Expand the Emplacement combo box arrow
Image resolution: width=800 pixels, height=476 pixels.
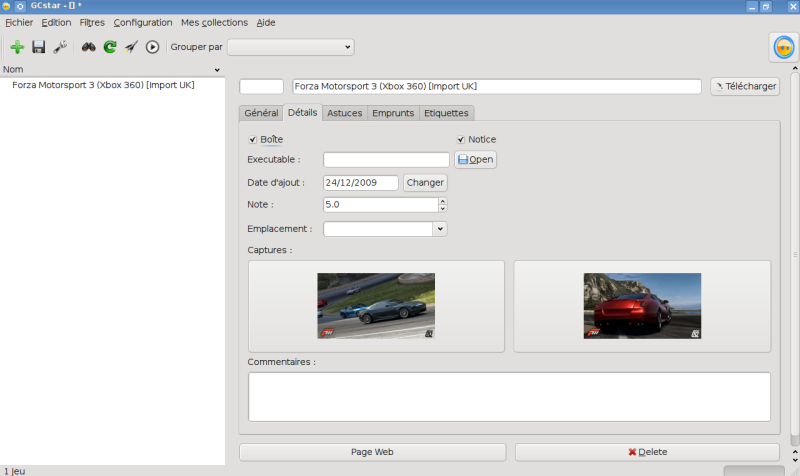pos(440,229)
